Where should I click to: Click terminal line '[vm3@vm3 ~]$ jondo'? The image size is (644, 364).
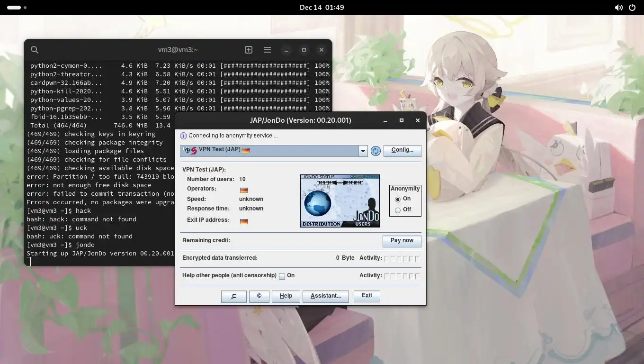point(61,245)
